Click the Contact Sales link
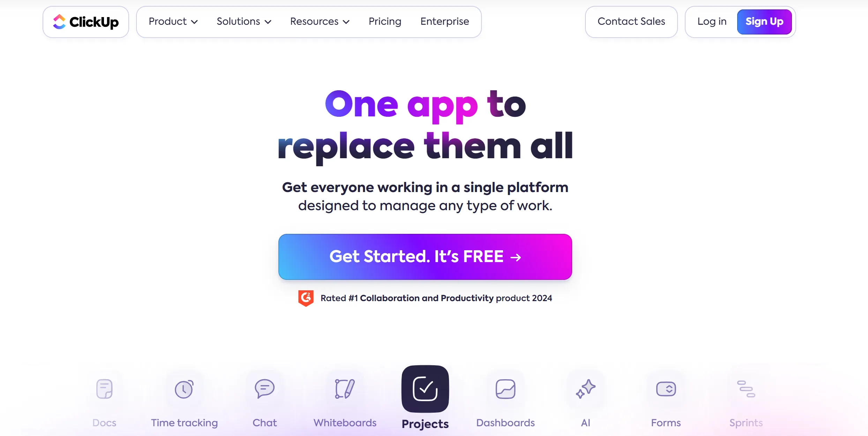The image size is (868, 436). coord(631,22)
